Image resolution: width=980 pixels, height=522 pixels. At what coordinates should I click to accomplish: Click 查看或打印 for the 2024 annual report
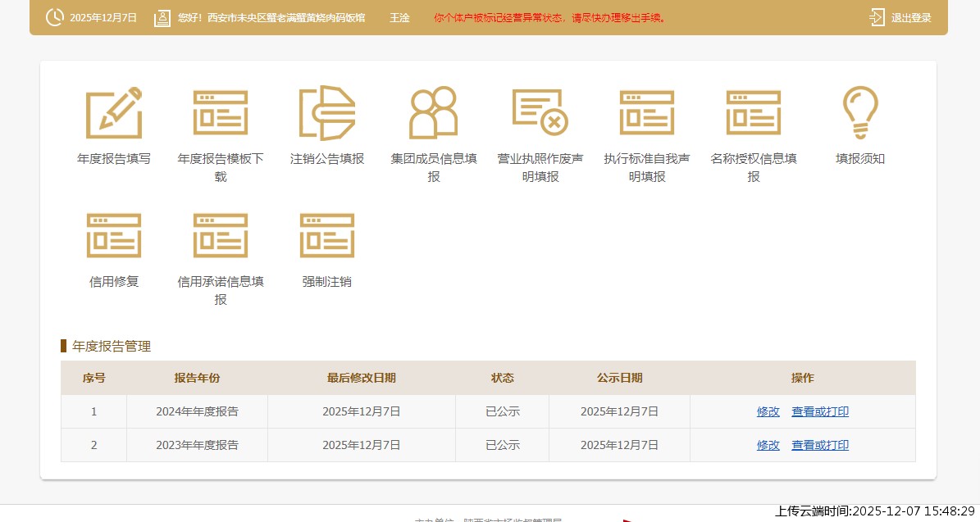(x=820, y=411)
